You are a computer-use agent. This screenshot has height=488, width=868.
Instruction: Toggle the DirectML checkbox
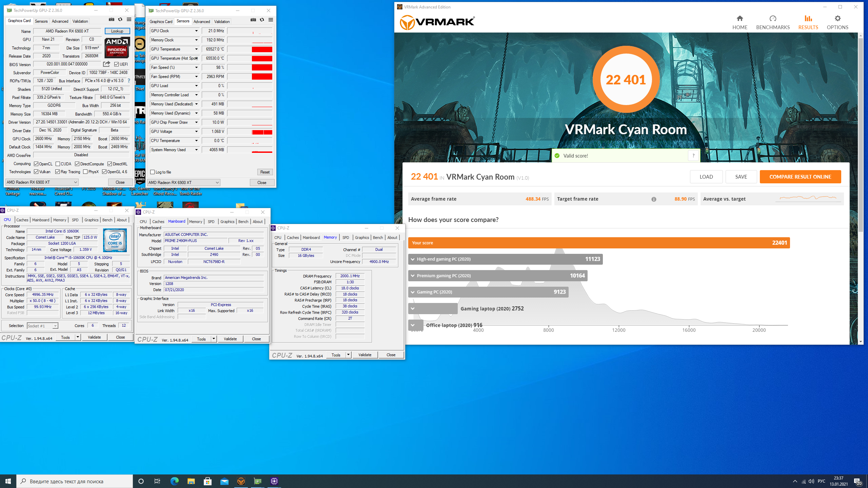click(x=110, y=164)
